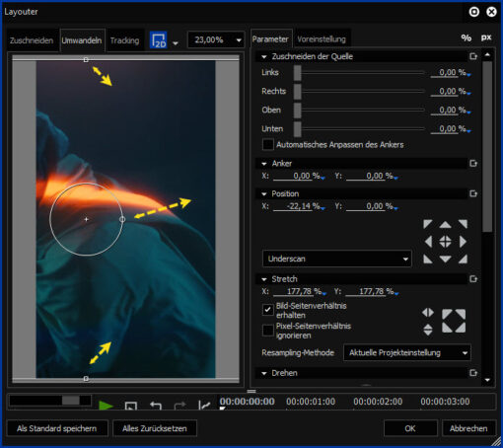Enable Pixel-Seitenverhältnis ignorieren checkbox
The width and height of the screenshot is (503, 448).
pos(268,331)
